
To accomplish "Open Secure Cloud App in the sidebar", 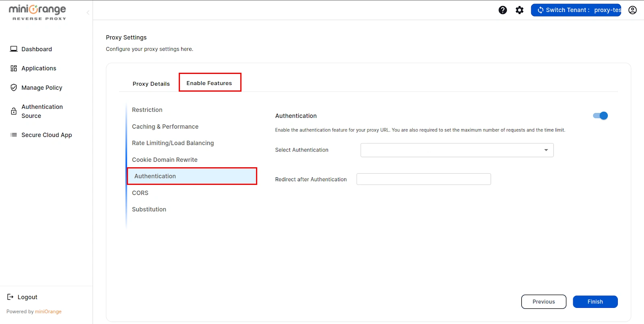I will [x=47, y=135].
